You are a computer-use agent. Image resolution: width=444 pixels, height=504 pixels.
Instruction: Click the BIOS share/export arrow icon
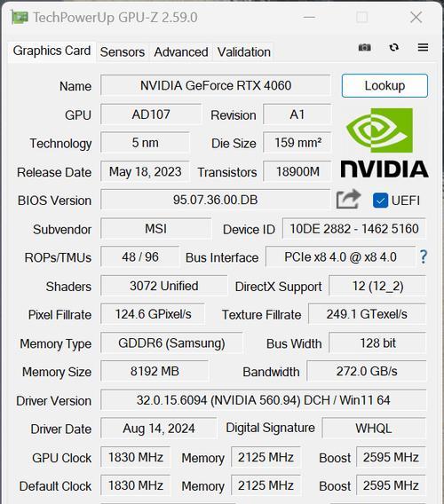point(348,200)
